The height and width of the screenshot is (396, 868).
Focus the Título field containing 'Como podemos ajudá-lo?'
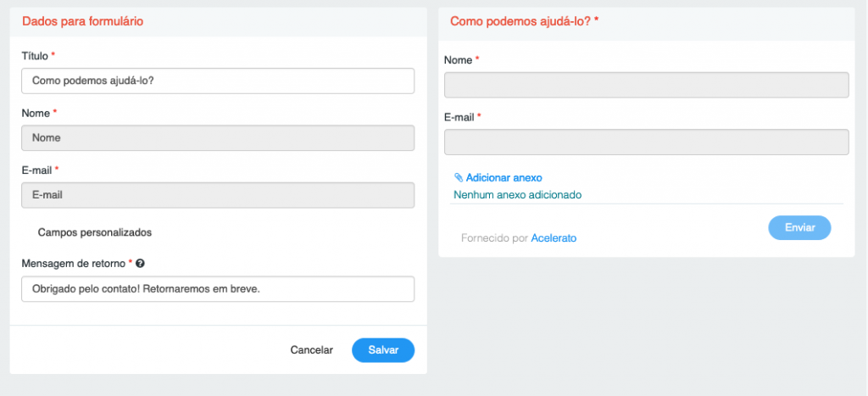tap(218, 81)
